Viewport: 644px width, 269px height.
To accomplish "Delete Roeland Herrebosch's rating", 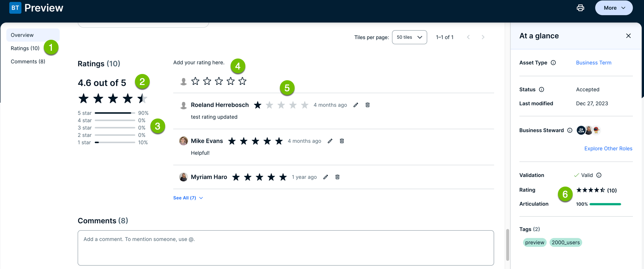I will [367, 105].
